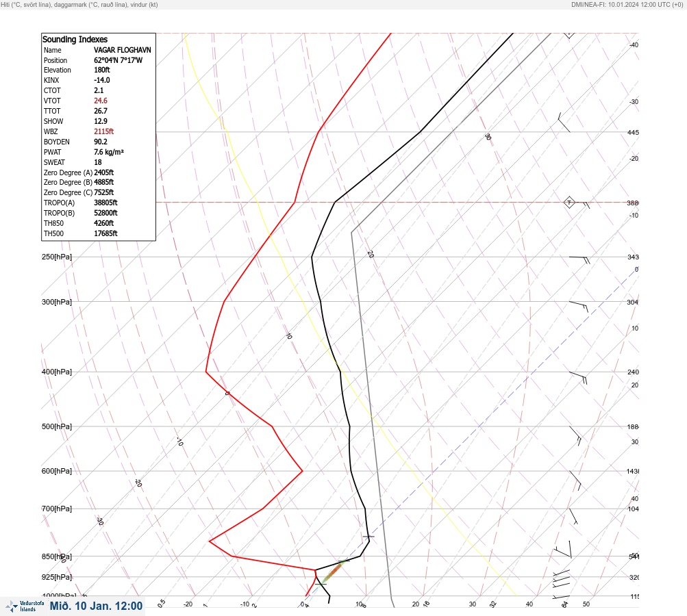Click PWAT value '7.6 kg/m²'
Viewport: 687px width, 616px height.
[x=109, y=152]
